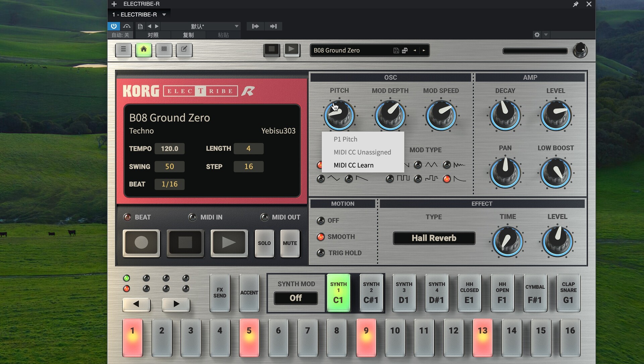The image size is (644, 364).
Task: Click the Step 16 value
Action: (x=248, y=167)
